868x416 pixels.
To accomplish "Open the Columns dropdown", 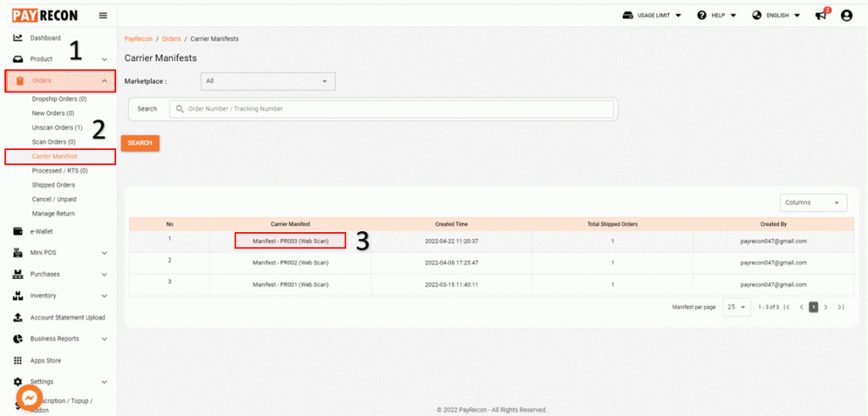I will coord(813,202).
